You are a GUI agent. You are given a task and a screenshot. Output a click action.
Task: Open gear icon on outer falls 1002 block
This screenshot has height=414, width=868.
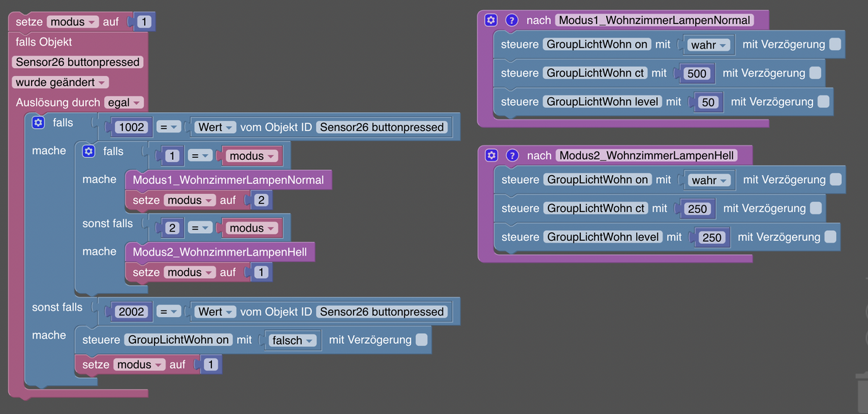click(38, 123)
